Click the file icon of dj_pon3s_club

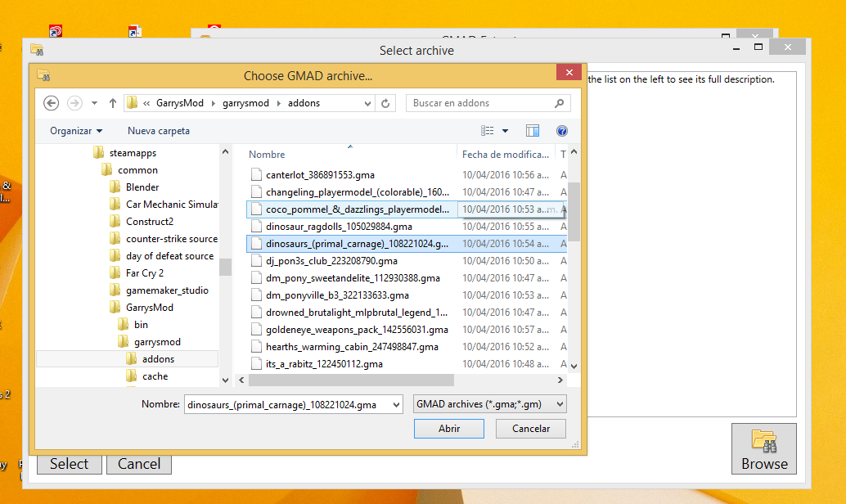point(256,261)
